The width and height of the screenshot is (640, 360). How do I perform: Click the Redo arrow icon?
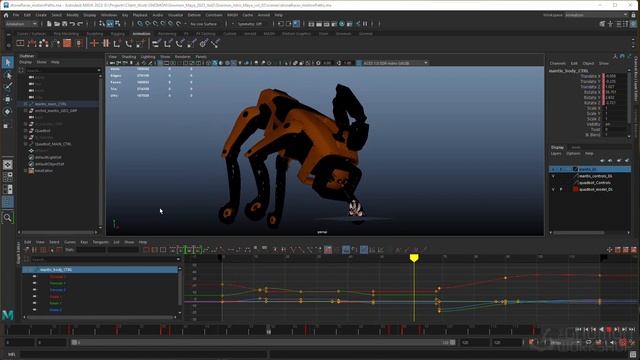coord(80,24)
